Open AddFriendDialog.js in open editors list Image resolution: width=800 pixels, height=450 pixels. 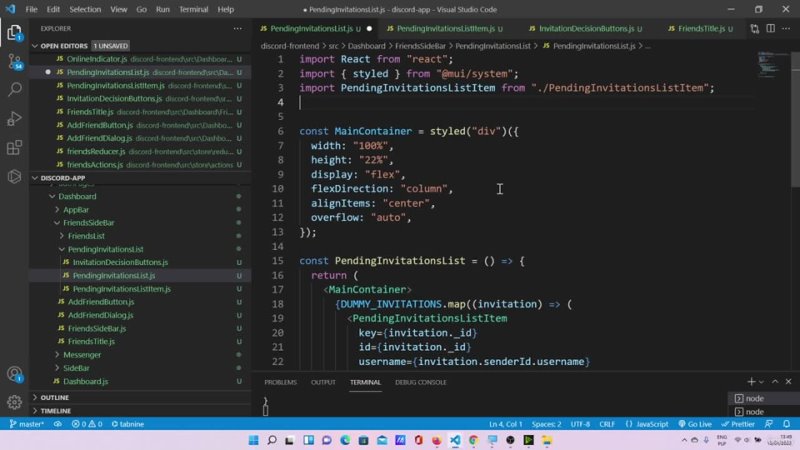(140, 138)
